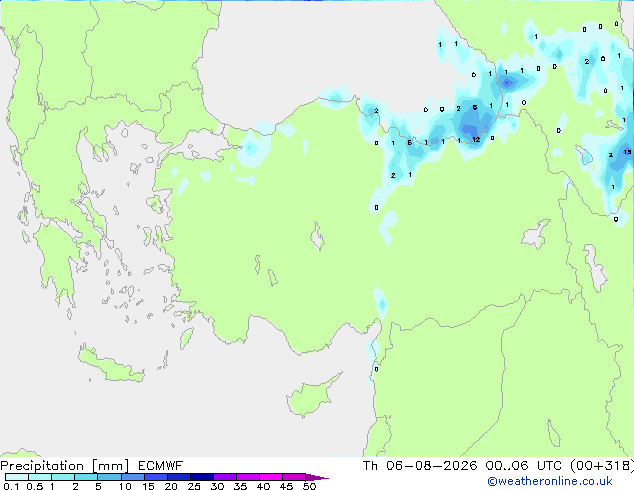634x490 pixels.
Task: Click the legend scale label "40"
Action: point(263,486)
